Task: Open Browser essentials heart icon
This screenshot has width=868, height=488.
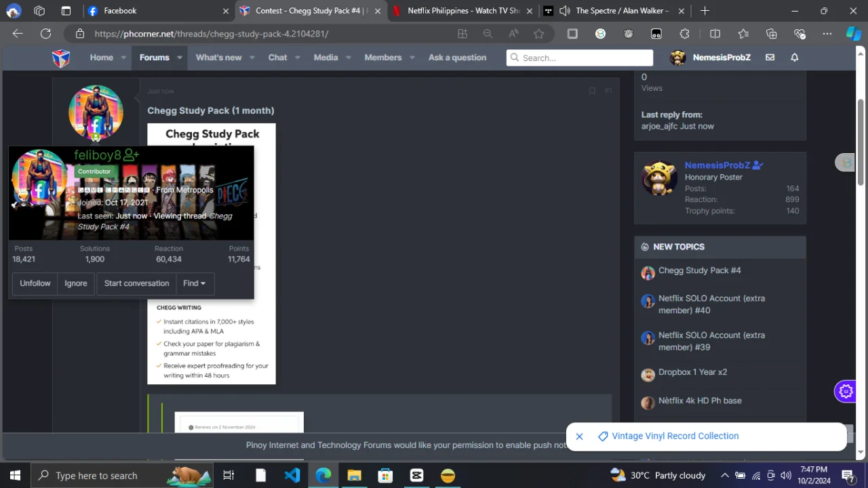Action: (800, 34)
